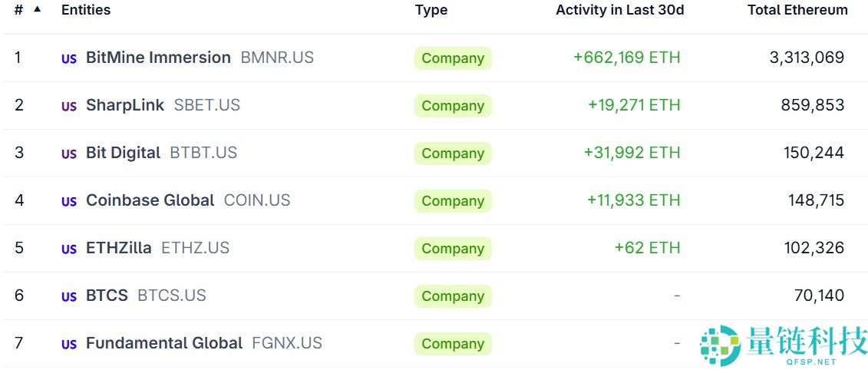868x370 pixels.
Task: Open the SharpLink entity link
Action: click(125, 105)
